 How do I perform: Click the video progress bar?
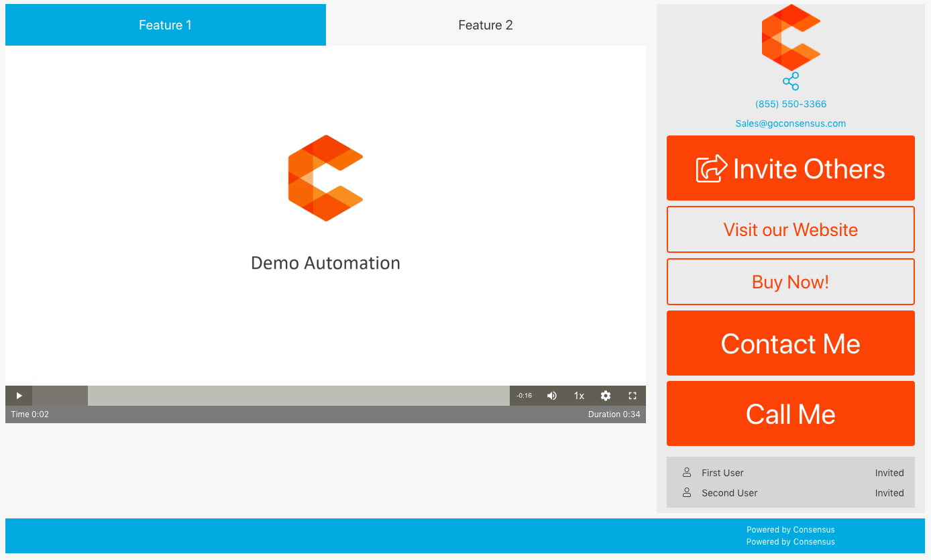pyautogui.click(x=298, y=396)
